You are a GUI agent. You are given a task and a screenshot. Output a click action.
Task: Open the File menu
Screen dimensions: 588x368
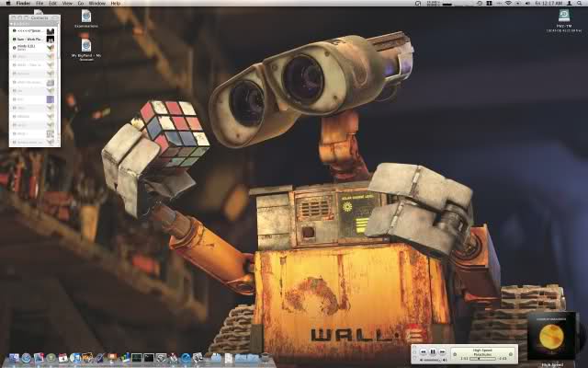pyautogui.click(x=40, y=3)
